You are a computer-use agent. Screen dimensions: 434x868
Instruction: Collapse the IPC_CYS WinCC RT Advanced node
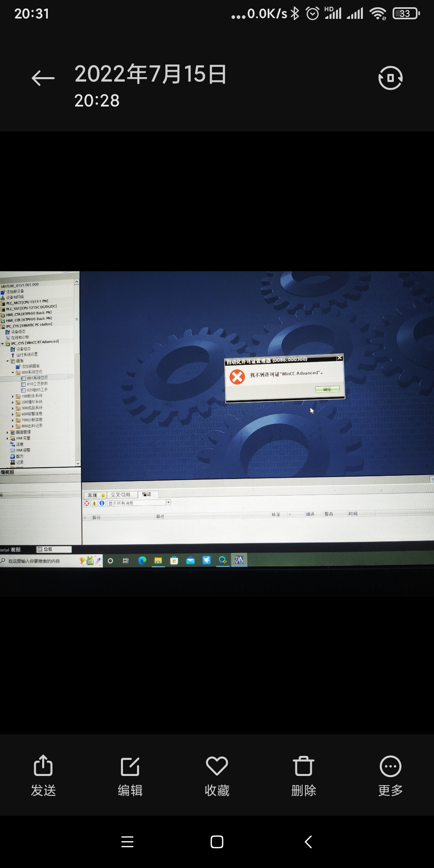click(x=2, y=344)
